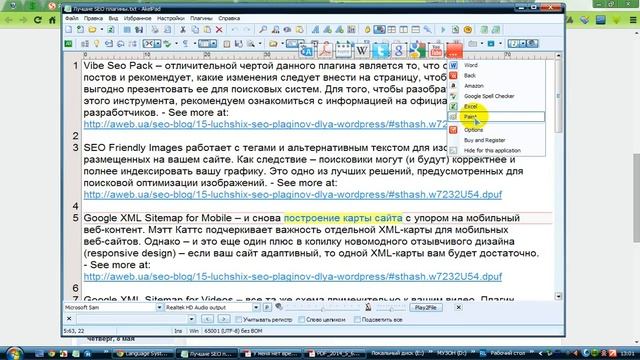The image size is (640, 360).
Task: Toggle Слово целиком checkbox
Action: [301, 320]
